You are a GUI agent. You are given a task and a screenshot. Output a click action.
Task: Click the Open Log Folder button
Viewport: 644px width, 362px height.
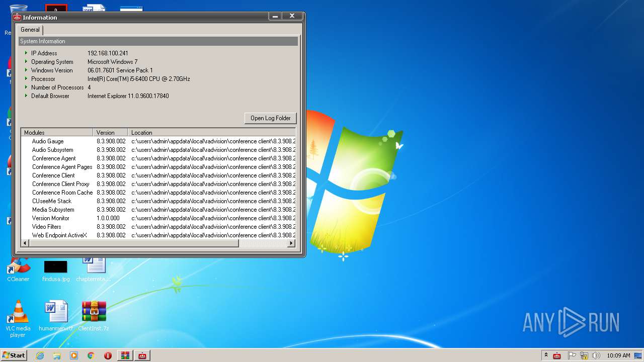(x=271, y=118)
